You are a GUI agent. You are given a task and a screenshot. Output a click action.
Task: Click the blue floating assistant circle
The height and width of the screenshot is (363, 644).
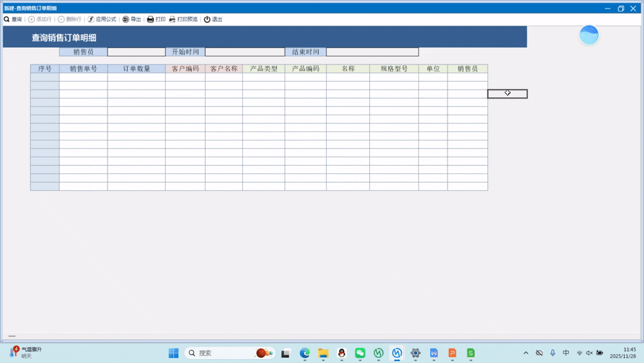pos(589,35)
